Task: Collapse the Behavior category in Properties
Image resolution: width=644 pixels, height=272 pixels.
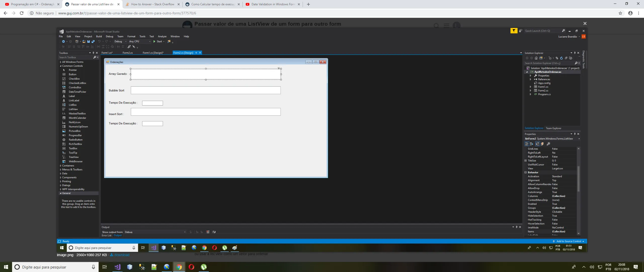Action: click(526, 173)
